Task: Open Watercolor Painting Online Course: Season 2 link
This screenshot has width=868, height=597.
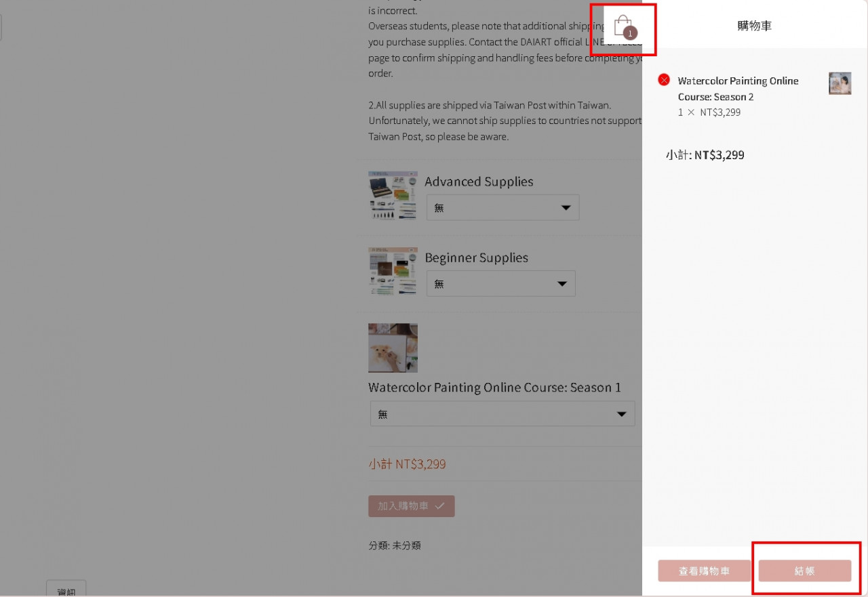Action: tap(738, 89)
